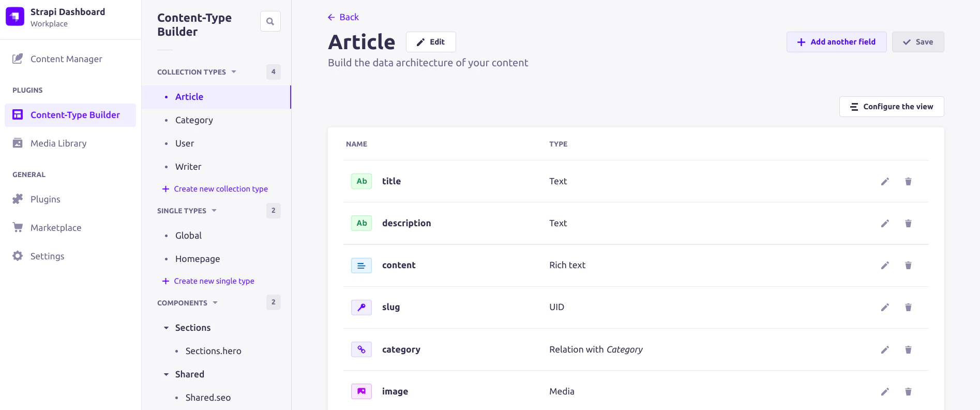Image resolution: width=980 pixels, height=410 pixels.
Task: Click Add another field
Action: coord(836,42)
